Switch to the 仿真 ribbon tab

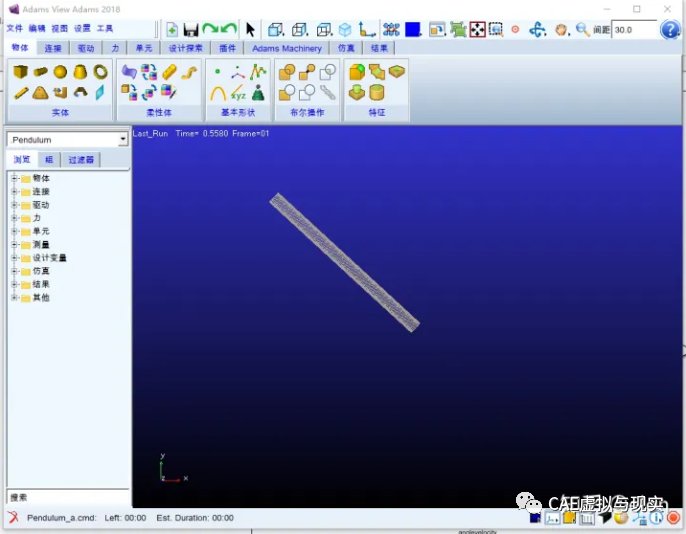[346, 48]
